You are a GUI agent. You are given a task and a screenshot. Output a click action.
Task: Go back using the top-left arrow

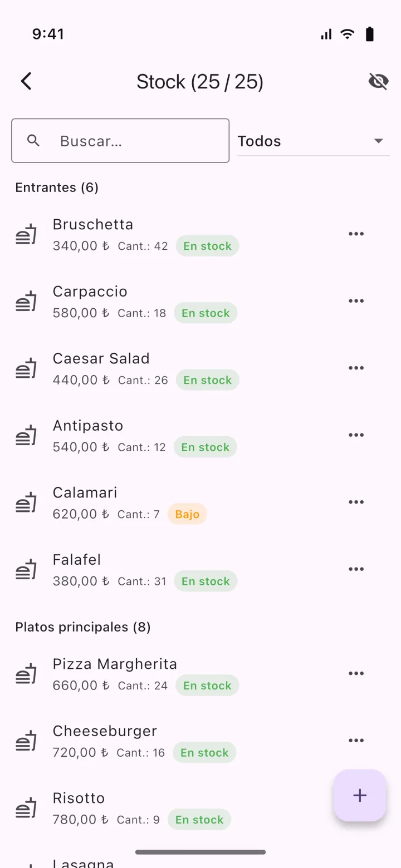26,81
